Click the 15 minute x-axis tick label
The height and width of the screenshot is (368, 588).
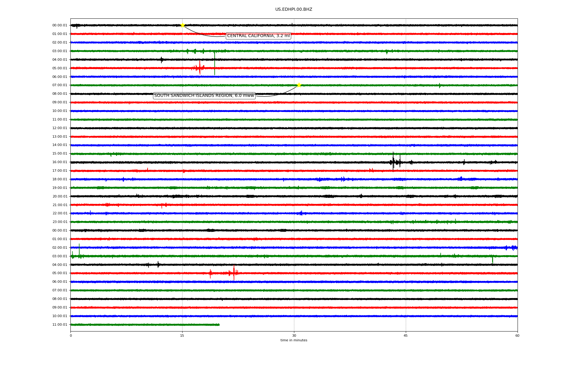point(182,335)
